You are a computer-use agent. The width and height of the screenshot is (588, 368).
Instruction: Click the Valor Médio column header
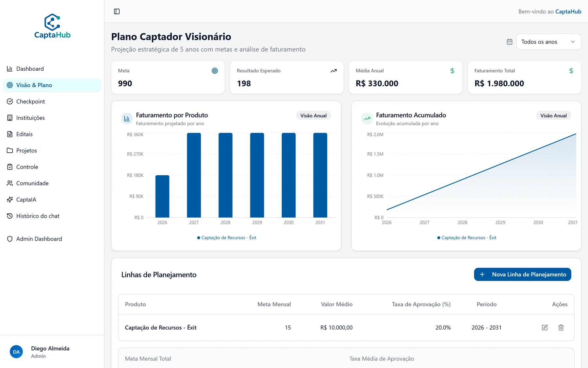(336, 304)
